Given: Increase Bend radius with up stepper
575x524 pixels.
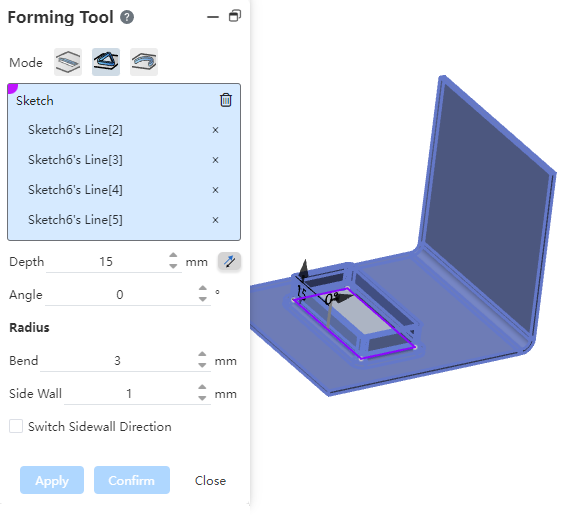Looking at the screenshot, I should pyautogui.click(x=202, y=354).
